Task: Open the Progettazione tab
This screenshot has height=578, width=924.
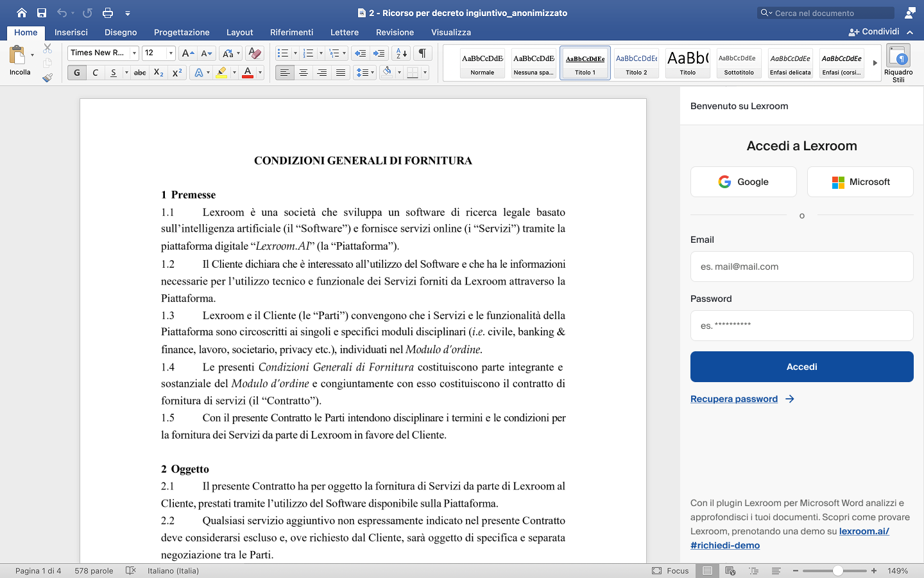Action: tap(182, 32)
